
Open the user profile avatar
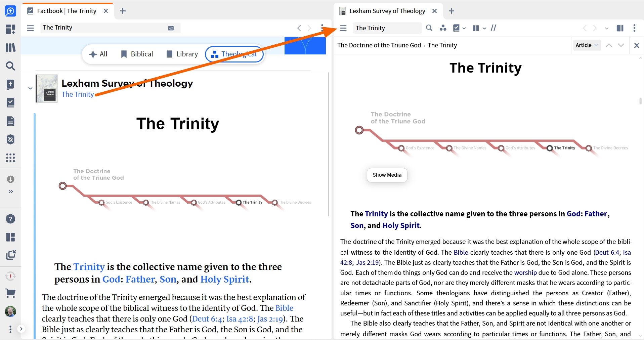10,312
